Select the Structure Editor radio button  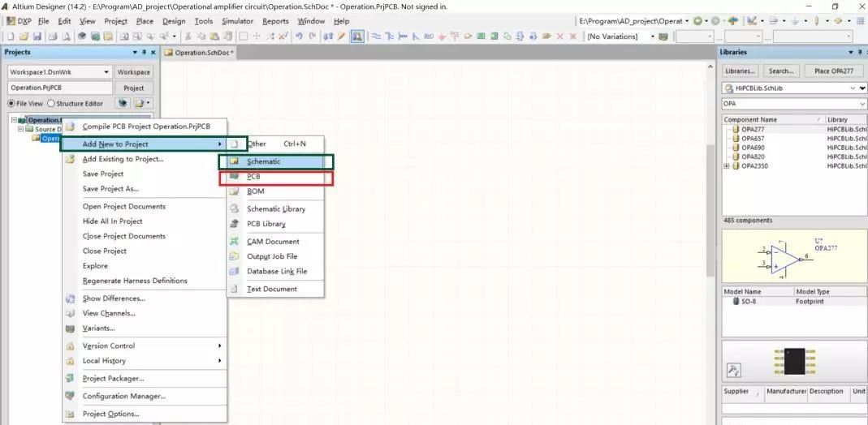[52, 103]
